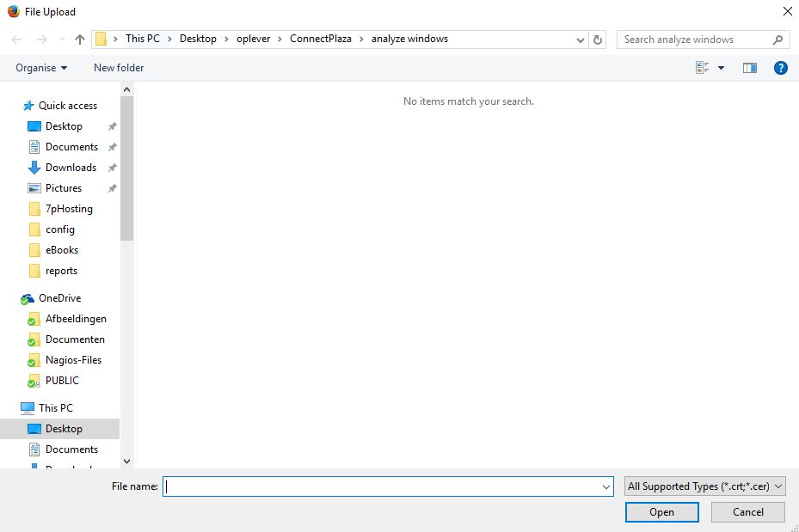Click the navigation pane scroll down arrow
The image size is (799, 532).
(x=127, y=462)
